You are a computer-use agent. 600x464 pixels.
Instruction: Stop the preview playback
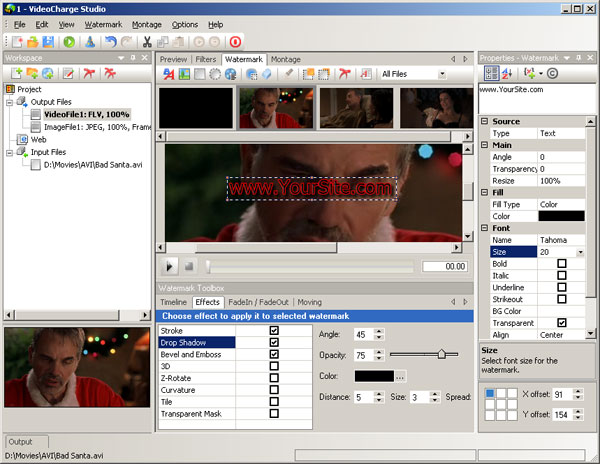point(189,266)
